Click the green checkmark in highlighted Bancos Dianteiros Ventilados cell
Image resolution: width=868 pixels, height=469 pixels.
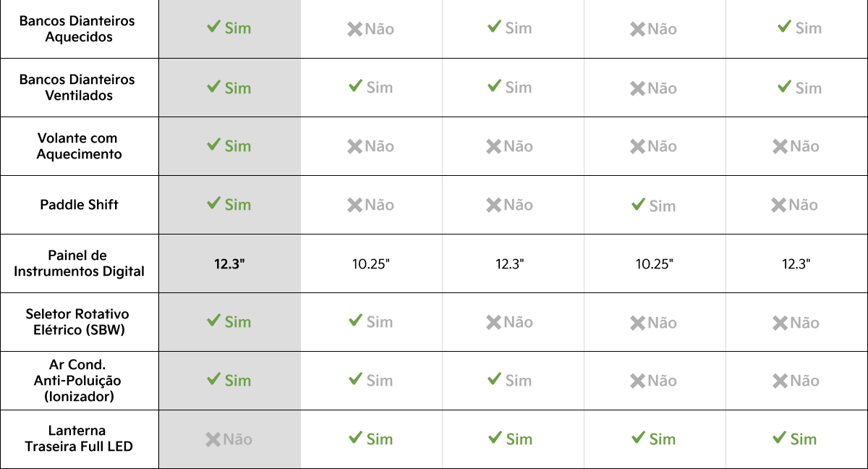pyautogui.click(x=213, y=86)
